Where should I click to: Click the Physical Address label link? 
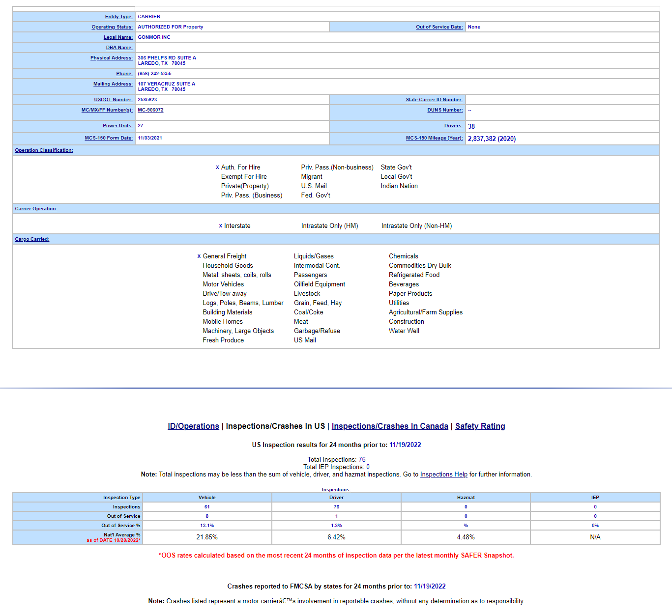point(112,58)
